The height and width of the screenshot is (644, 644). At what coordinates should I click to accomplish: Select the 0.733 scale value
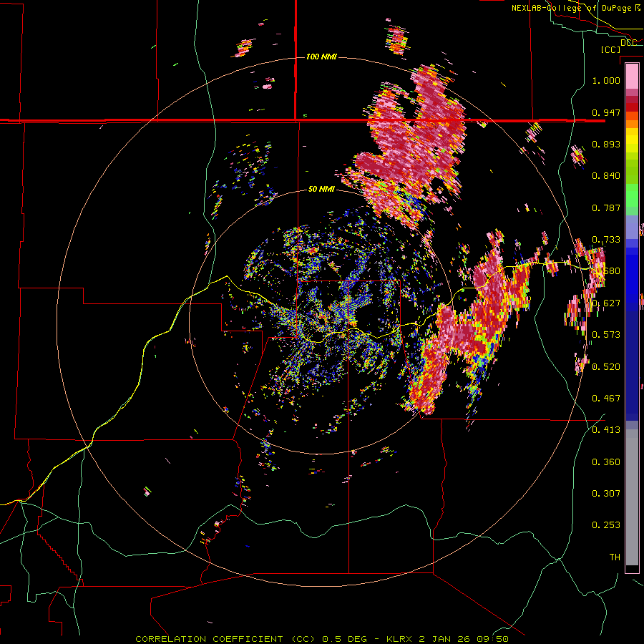[x=606, y=240]
